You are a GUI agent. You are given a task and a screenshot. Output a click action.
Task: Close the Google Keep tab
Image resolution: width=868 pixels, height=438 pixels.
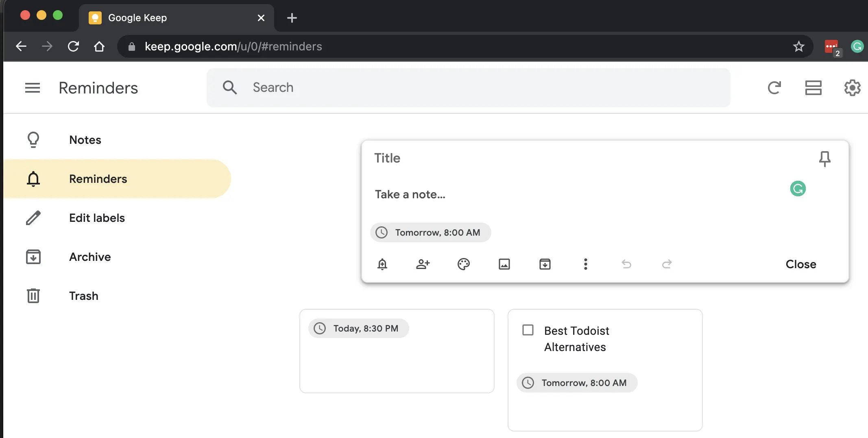[x=261, y=18]
